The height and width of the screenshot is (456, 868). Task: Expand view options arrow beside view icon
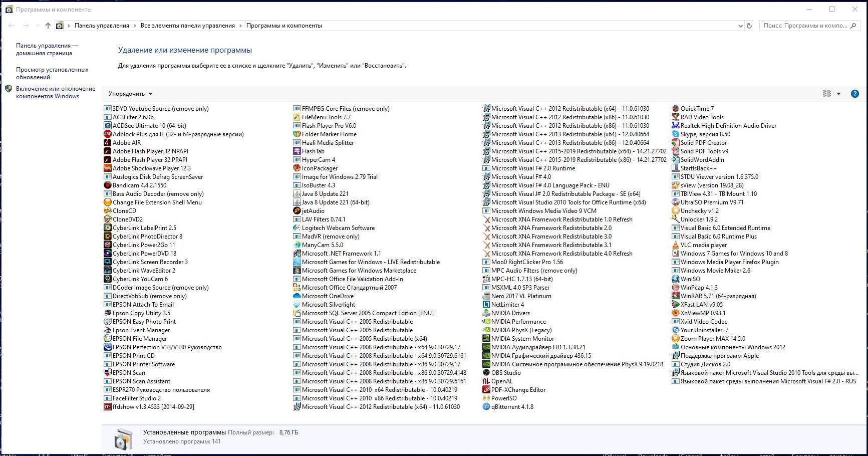[838, 94]
